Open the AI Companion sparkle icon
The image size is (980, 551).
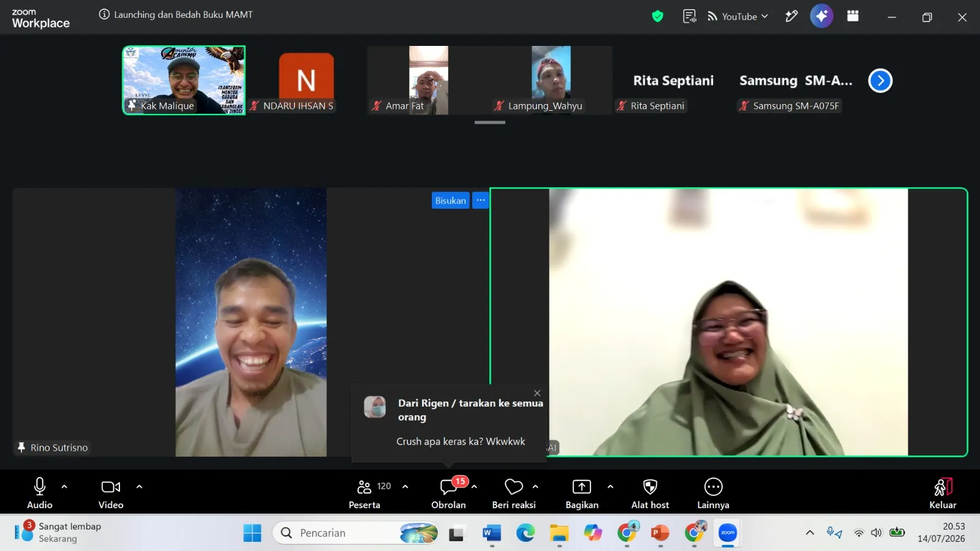[x=821, y=16]
